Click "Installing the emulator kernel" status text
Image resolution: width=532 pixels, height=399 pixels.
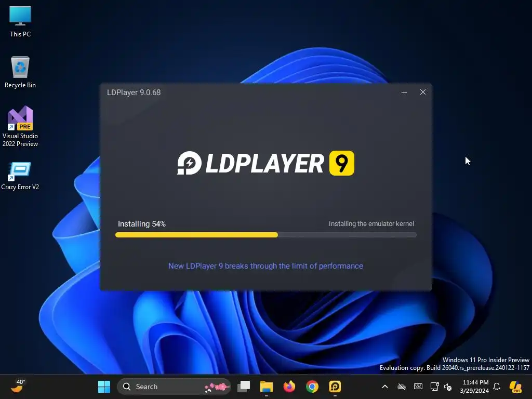pos(371,224)
